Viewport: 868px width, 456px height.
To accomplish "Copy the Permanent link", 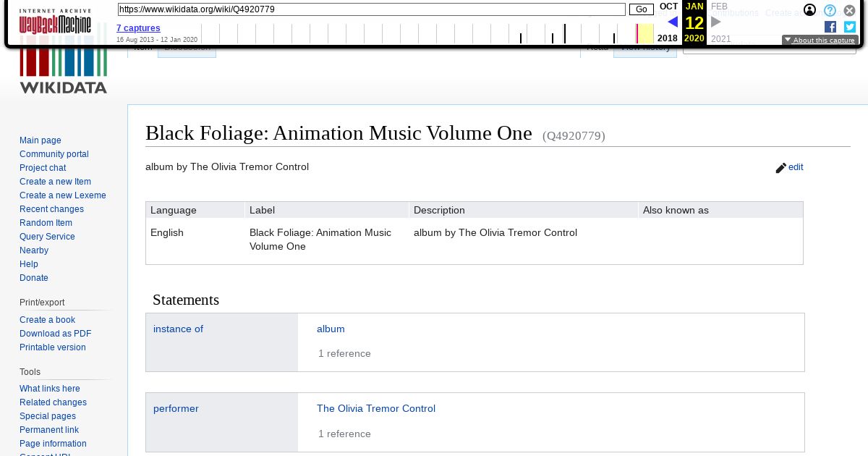I will pos(49,430).
